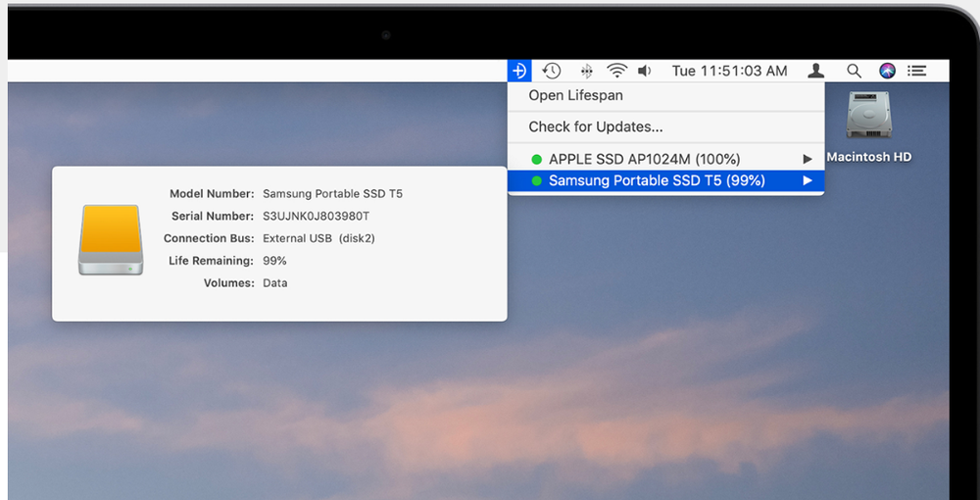Image resolution: width=980 pixels, height=500 pixels.
Task: Click the Volumes: label
Action: tap(228, 283)
